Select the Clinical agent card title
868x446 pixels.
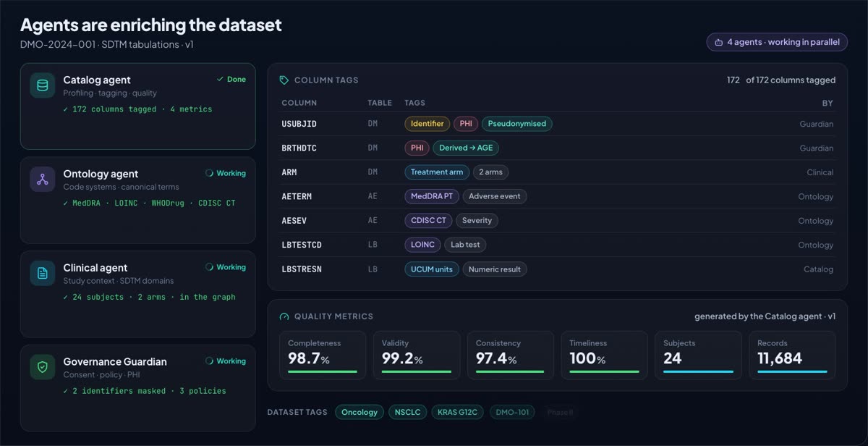pos(95,268)
